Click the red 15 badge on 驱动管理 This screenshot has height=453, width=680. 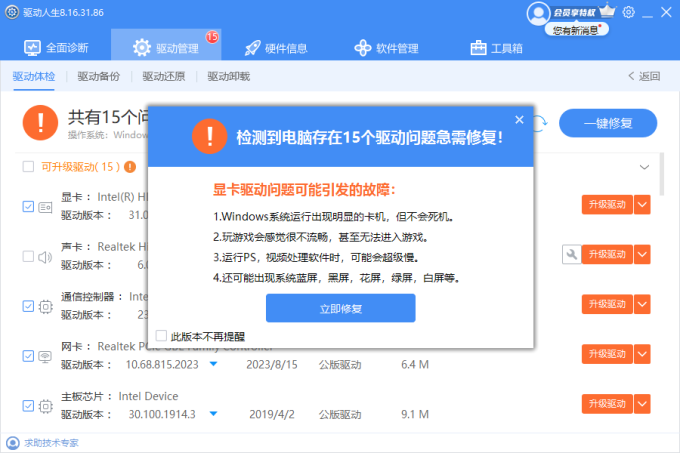coord(212,37)
